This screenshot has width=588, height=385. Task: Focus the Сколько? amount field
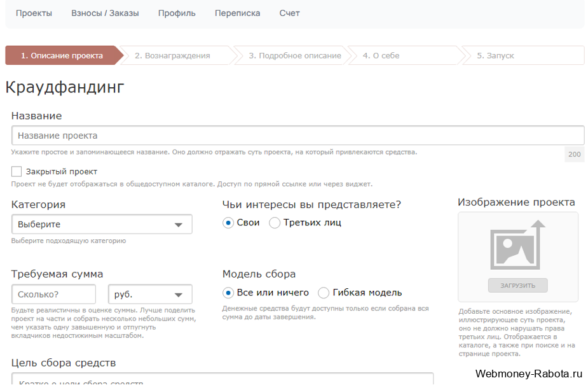click(53, 294)
